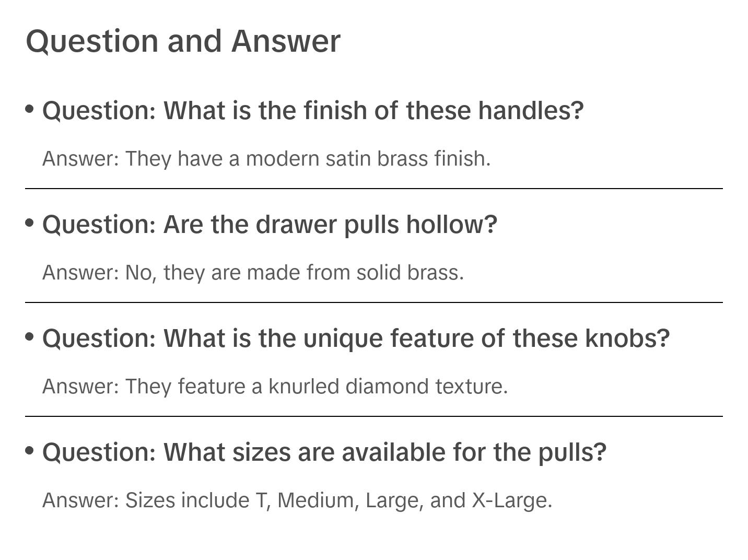The image size is (748, 560).
Task: Click the word "Medium" in the sizes answer
Action: pos(318,500)
